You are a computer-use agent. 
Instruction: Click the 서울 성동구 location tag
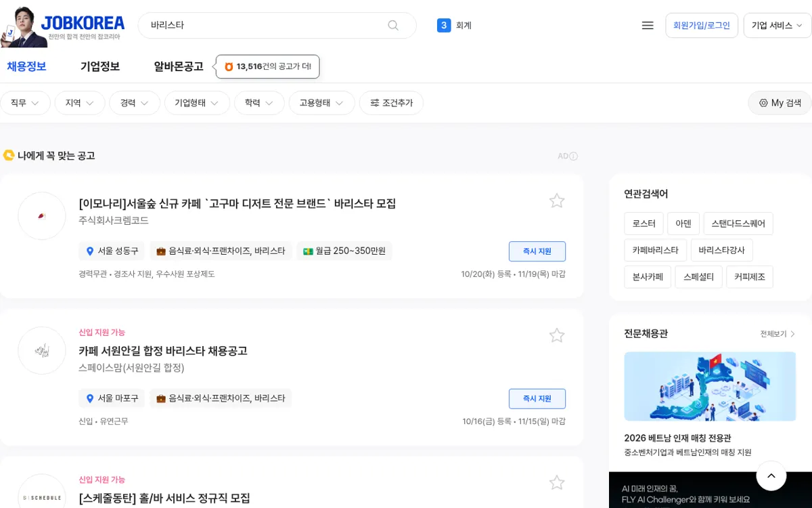[x=112, y=251]
